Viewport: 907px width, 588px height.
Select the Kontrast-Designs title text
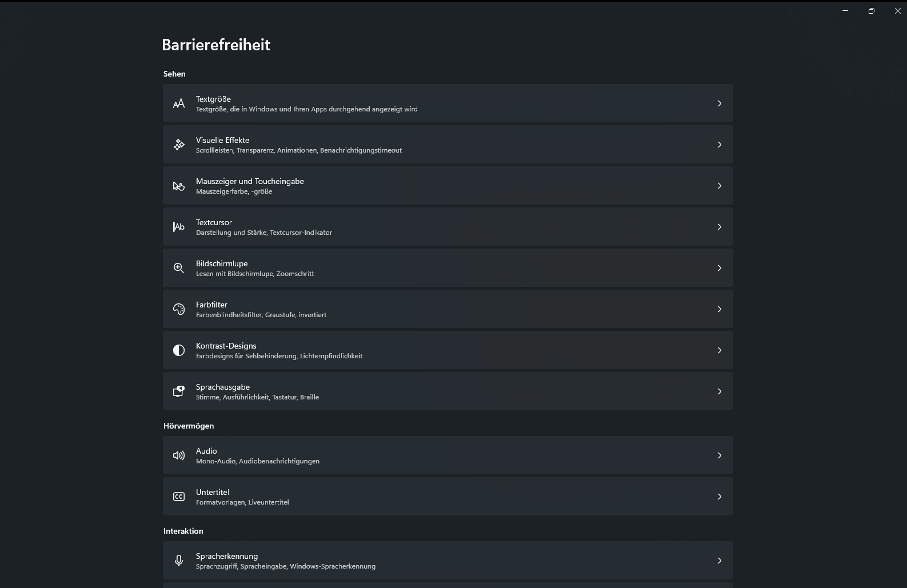tap(226, 346)
